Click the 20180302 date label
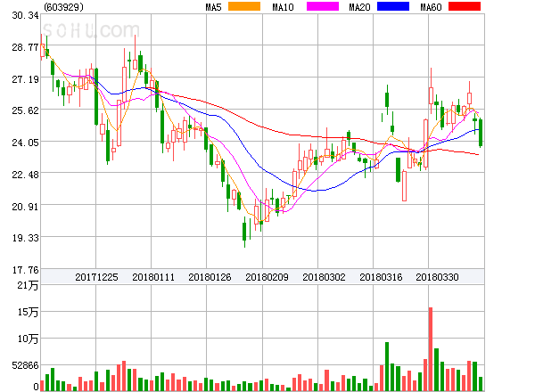 click(x=324, y=277)
